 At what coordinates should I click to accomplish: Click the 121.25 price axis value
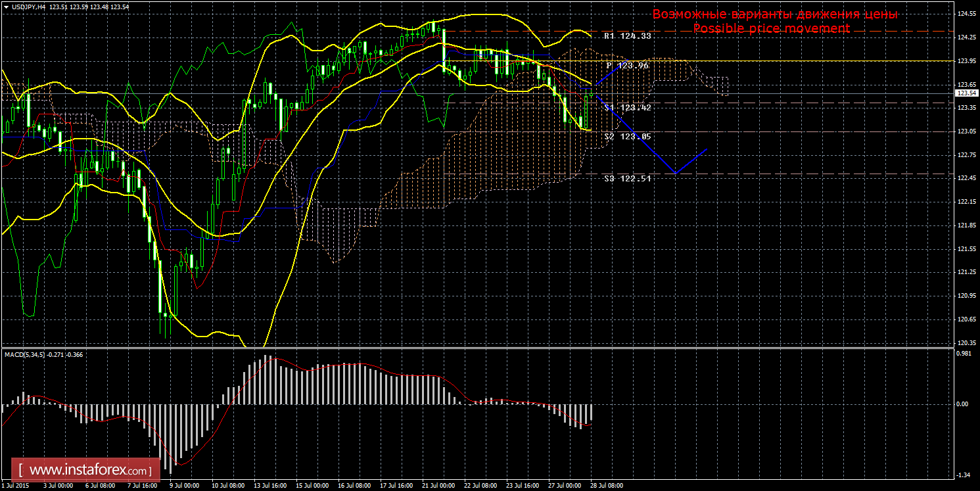[x=966, y=272]
